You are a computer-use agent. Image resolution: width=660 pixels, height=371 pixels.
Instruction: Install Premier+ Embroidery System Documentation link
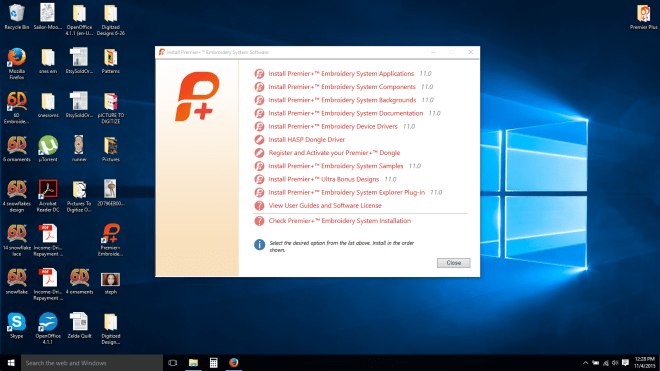[346, 113]
